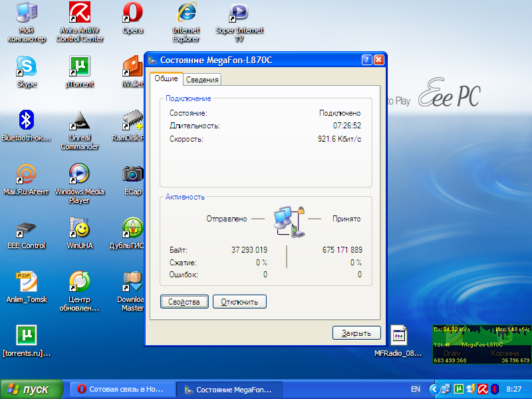Open Windows Media Player shortcut
This screenshot has height=399, width=532.
(79, 174)
